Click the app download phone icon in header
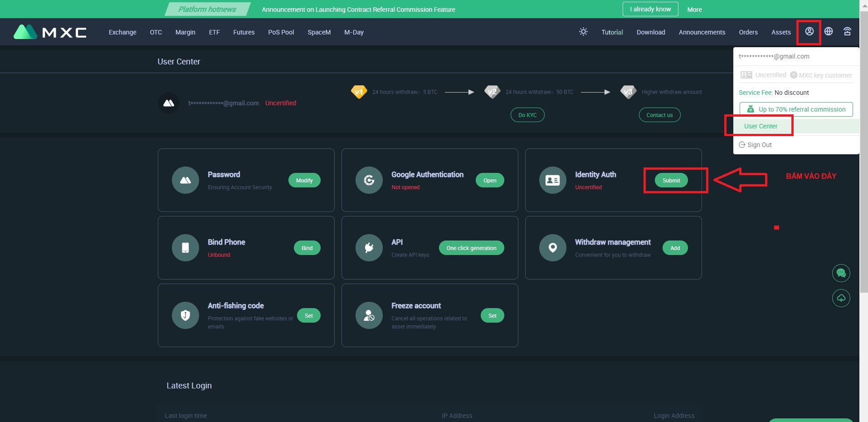 847,31
